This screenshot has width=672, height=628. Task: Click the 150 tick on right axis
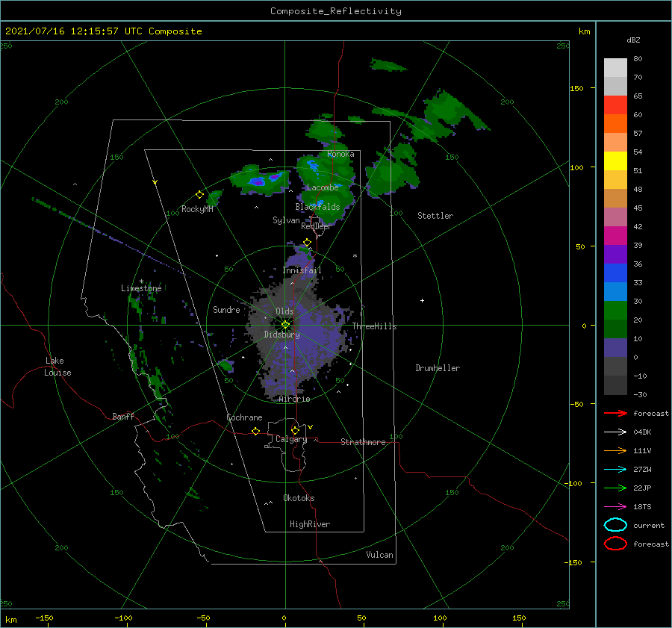[x=576, y=88]
